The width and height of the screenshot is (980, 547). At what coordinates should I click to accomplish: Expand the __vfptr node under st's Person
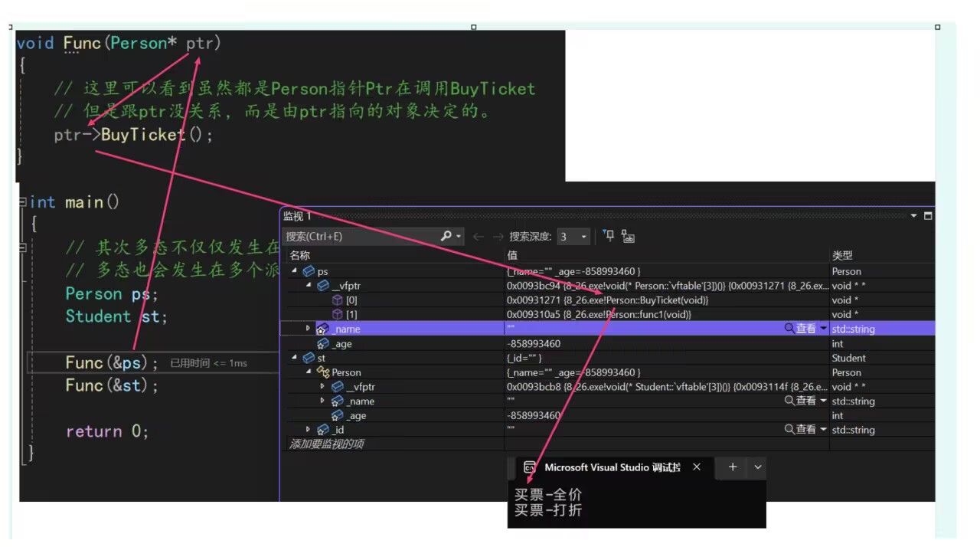coord(322,387)
